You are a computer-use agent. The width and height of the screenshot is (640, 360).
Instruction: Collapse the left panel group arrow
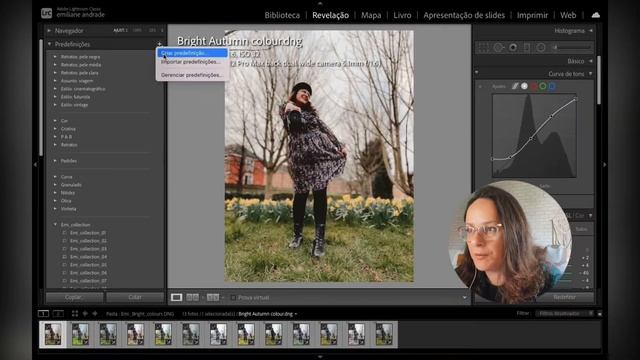coord(35,164)
